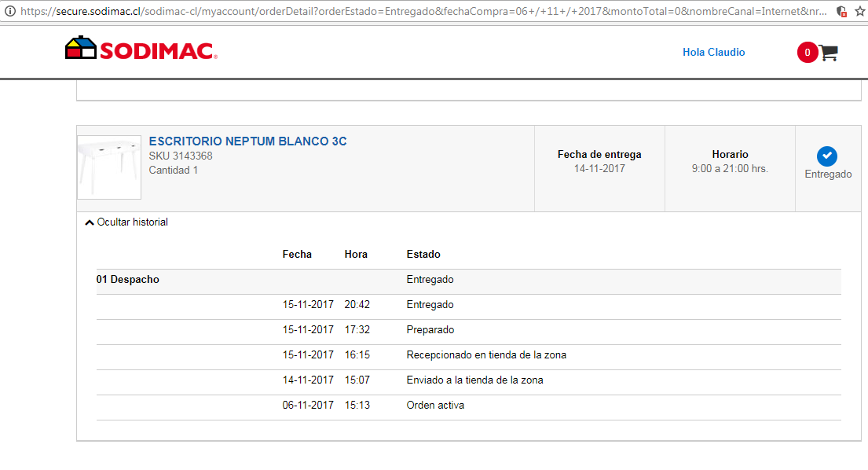The height and width of the screenshot is (470, 868).
Task: Click the Sodimac logo
Action: pyautogui.click(x=141, y=48)
